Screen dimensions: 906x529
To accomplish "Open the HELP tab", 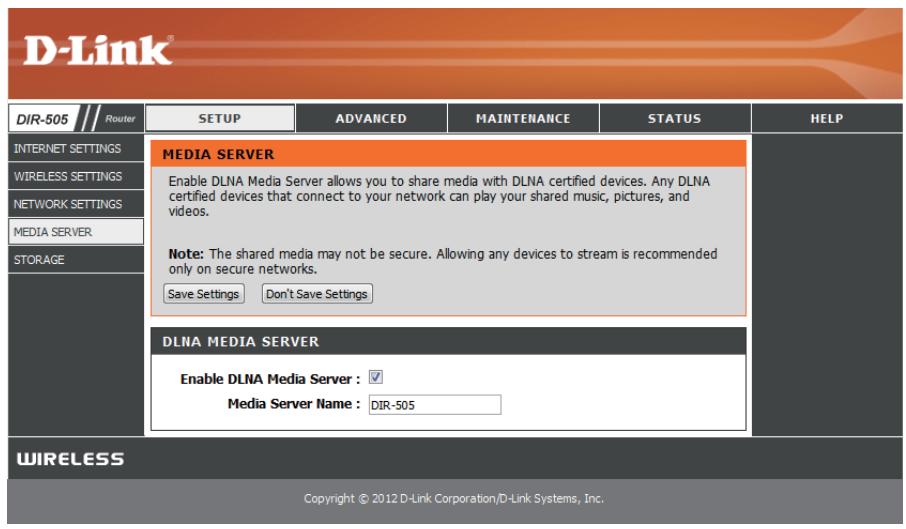I will [826, 118].
